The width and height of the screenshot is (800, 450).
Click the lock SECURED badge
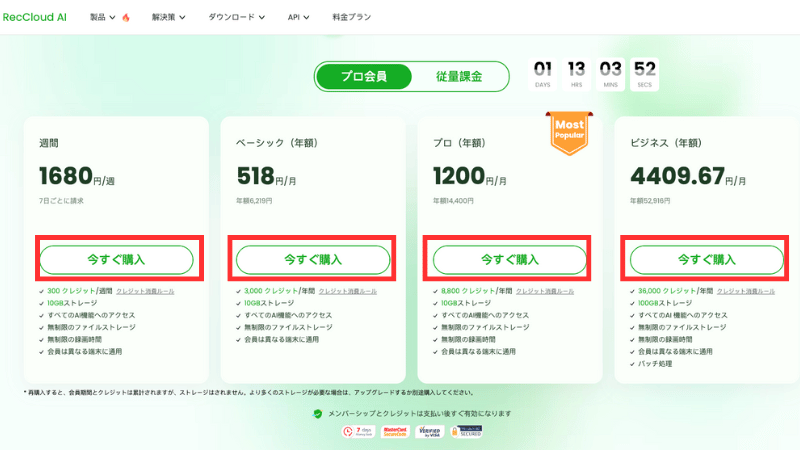(x=466, y=432)
